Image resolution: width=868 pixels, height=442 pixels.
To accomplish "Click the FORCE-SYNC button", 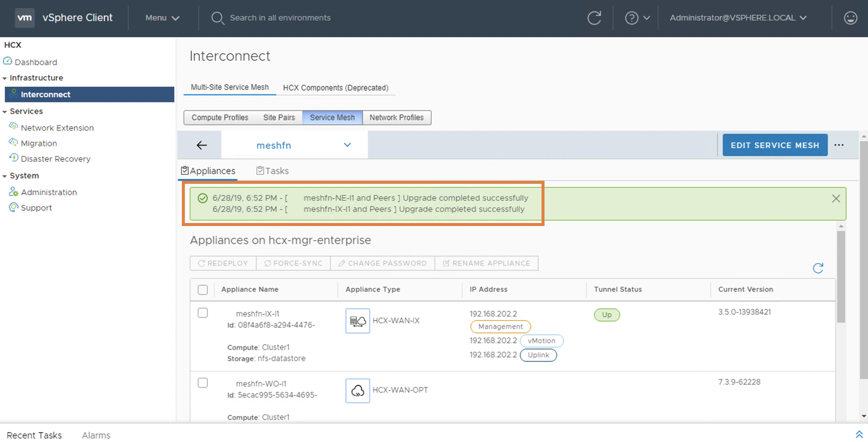I will point(293,263).
